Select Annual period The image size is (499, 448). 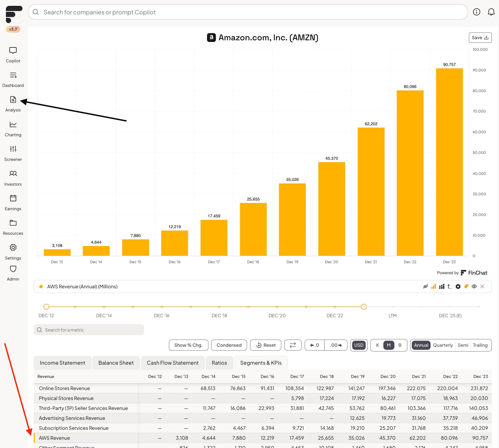(x=421, y=345)
